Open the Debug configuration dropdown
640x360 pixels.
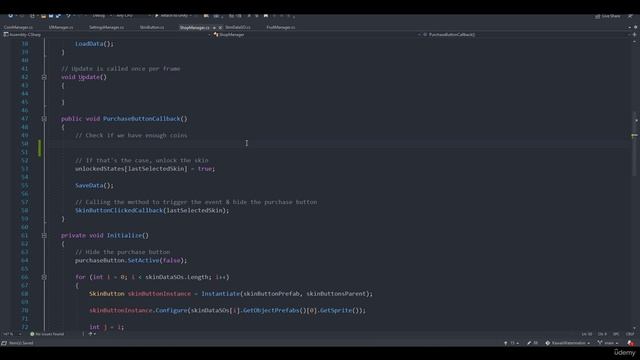click(100, 16)
